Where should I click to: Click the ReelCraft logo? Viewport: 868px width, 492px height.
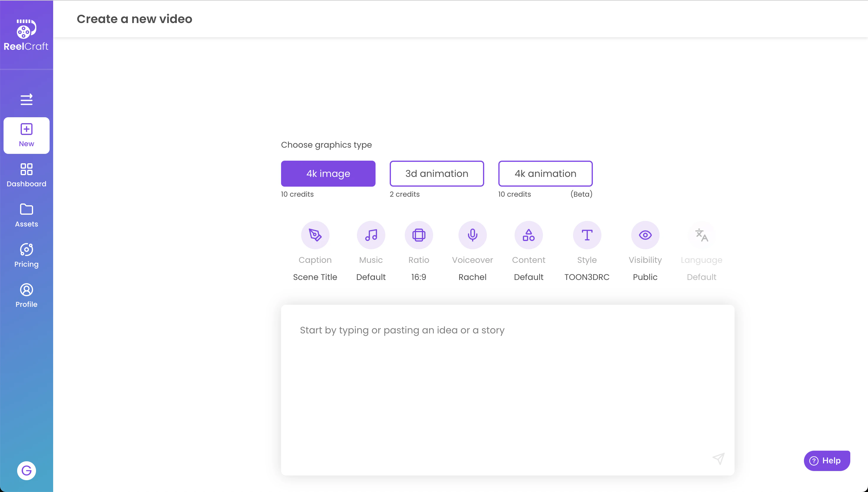coord(26,35)
